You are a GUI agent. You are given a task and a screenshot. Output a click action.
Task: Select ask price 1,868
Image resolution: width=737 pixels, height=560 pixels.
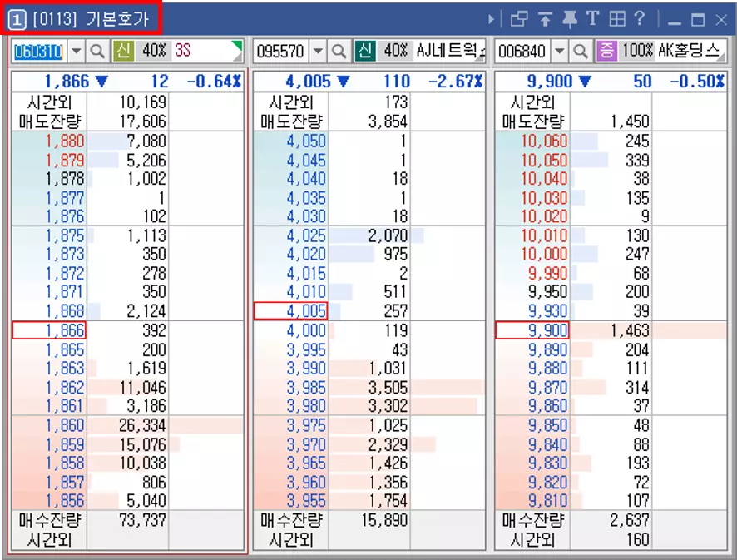tap(65, 311)
